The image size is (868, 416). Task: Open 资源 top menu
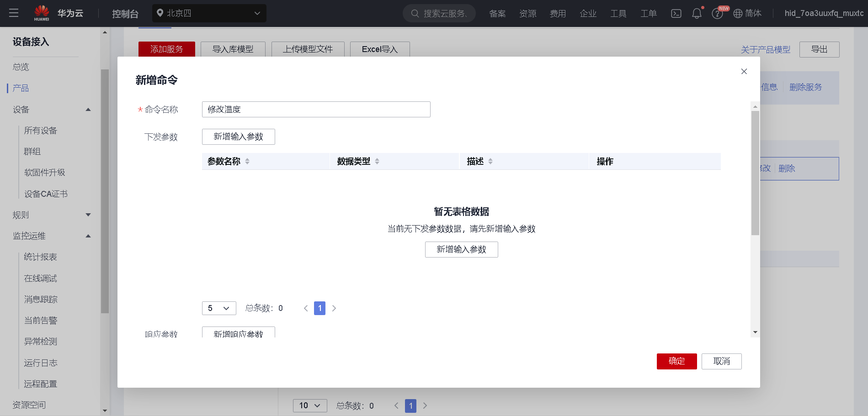(x=528, y=14)
